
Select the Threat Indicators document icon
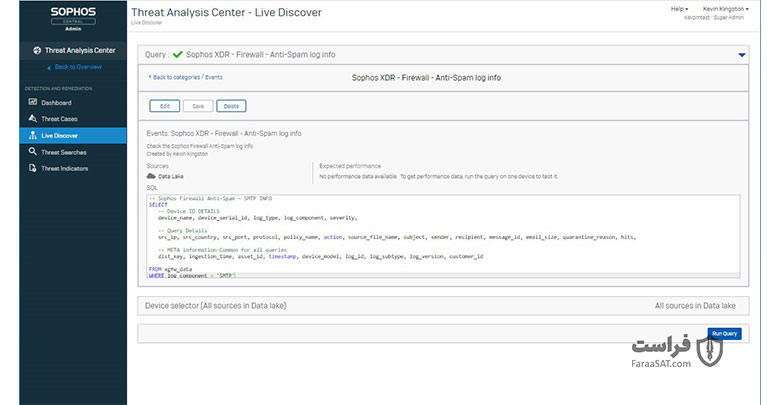(x=33, y=168)
